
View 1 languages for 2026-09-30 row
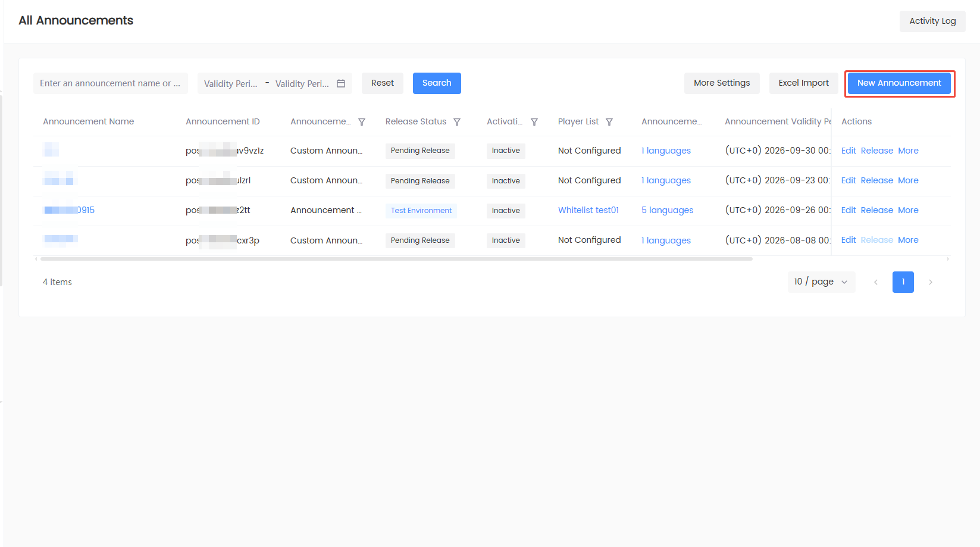[x=666, y=151]
